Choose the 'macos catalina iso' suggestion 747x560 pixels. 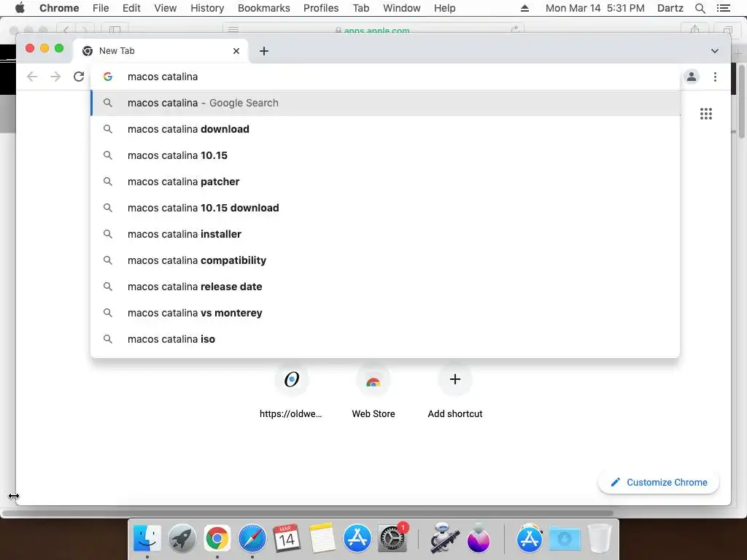click(385, 338)
